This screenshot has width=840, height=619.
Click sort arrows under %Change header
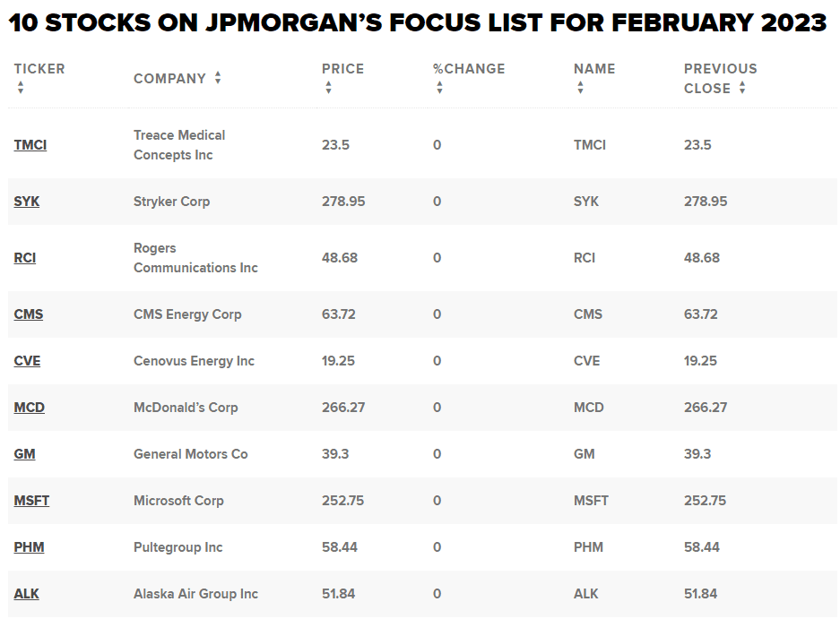(x=439, y=88)
